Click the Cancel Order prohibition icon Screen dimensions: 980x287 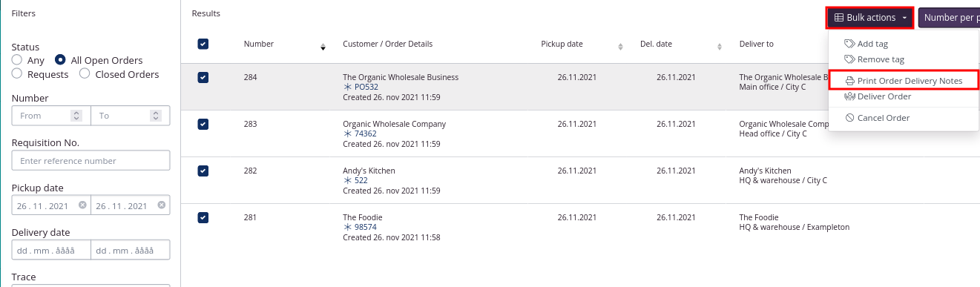tap(850, 118)
